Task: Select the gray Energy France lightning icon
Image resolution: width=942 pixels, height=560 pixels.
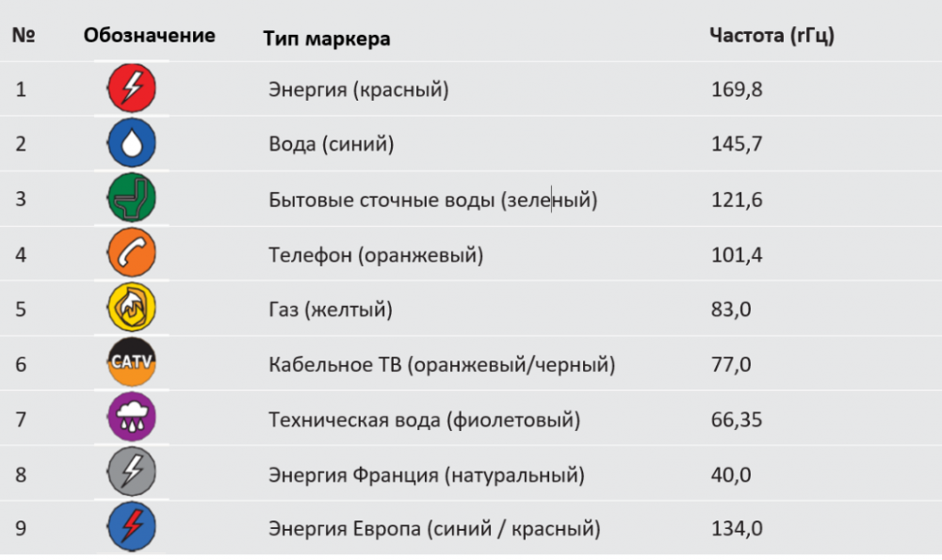Action: coord(132,472)
